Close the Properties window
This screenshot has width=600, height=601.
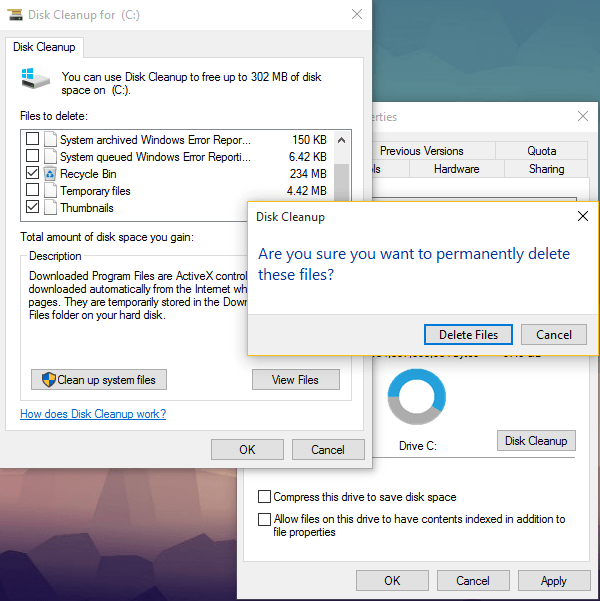pos(583,116)
